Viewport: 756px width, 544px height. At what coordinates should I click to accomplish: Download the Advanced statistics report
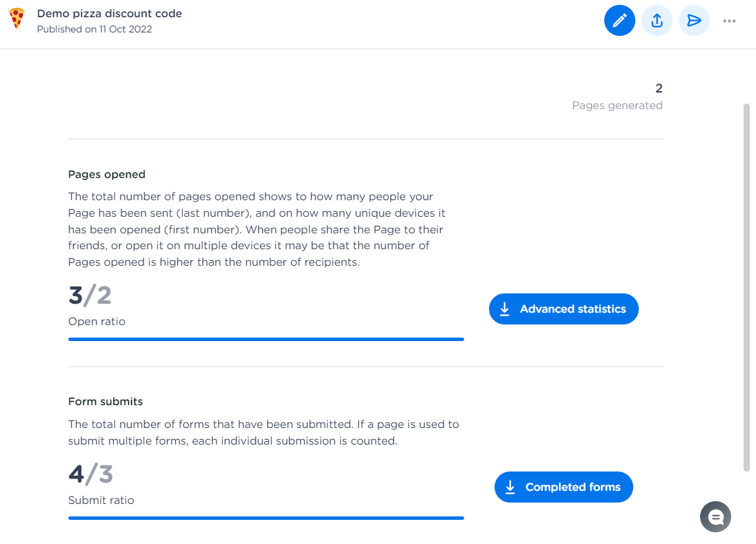573,309
